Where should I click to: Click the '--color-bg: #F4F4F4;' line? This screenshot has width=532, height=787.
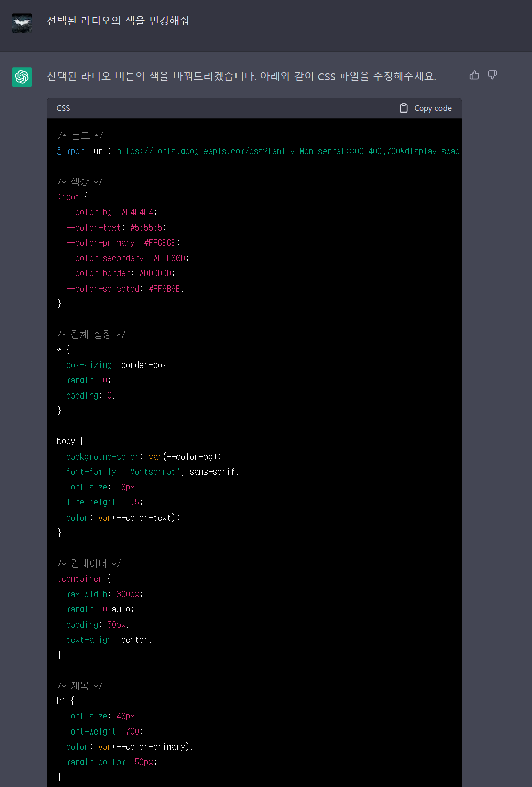[111, 212]
